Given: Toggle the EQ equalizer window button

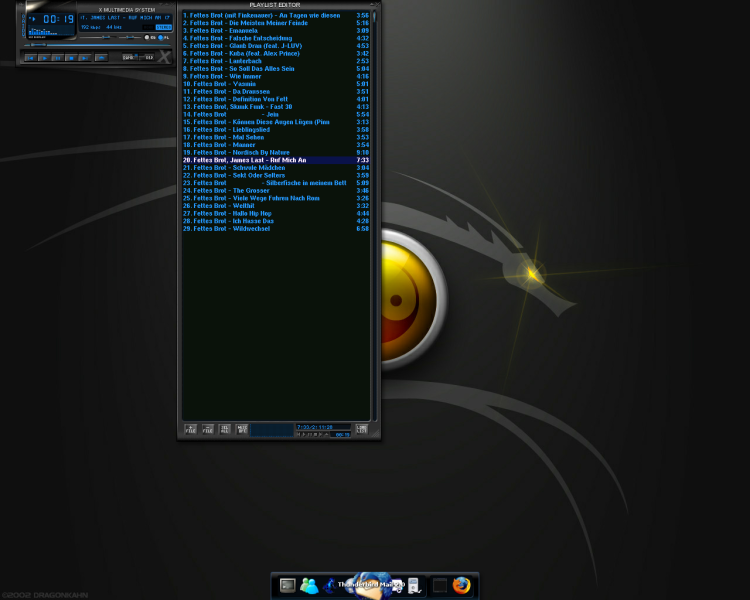Looking at the screenshot, I should 149,37.
